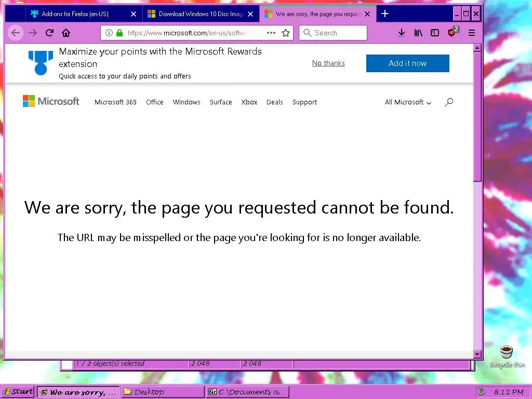Close the Download Windows 10 Disc Image tab
This screenshot has height=399, width=532.
point(250,14)
